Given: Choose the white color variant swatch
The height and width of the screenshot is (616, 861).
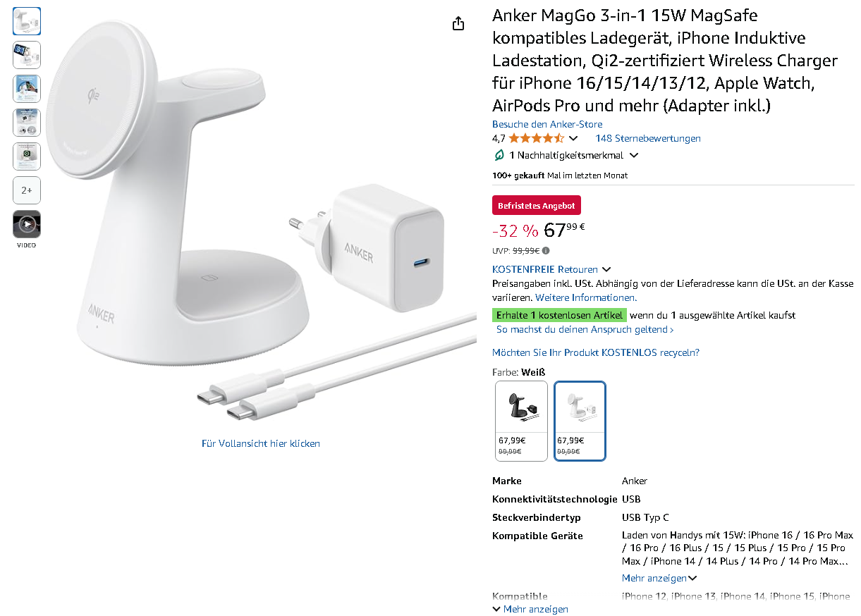Looking at the screenshot, I should tap(580, 421).
